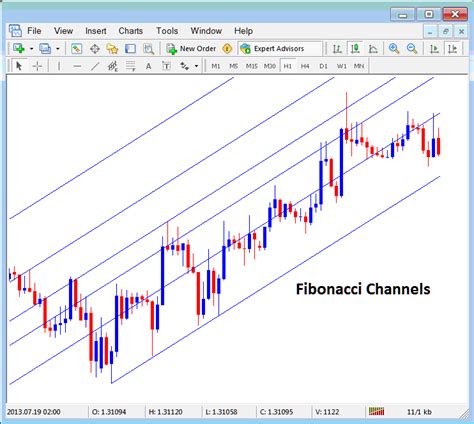The height and width of the screenshot is (424, 474).
Task: Close the inner chart window
Action: tap(461, 32)
